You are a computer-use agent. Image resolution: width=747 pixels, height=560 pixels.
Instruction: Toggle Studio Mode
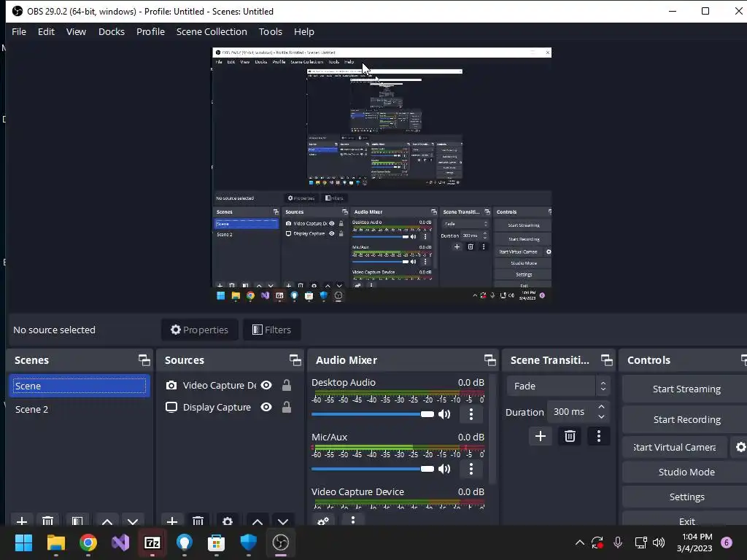(686, 472)
